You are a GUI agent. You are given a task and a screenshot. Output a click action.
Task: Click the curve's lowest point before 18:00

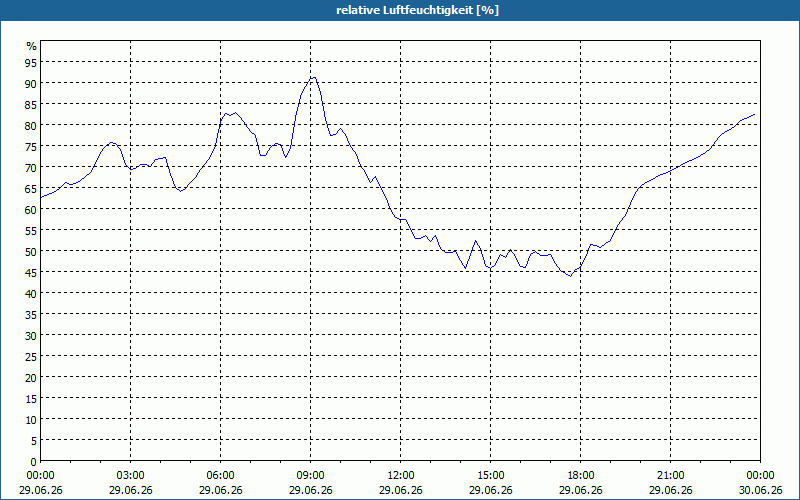click(570, 276)
